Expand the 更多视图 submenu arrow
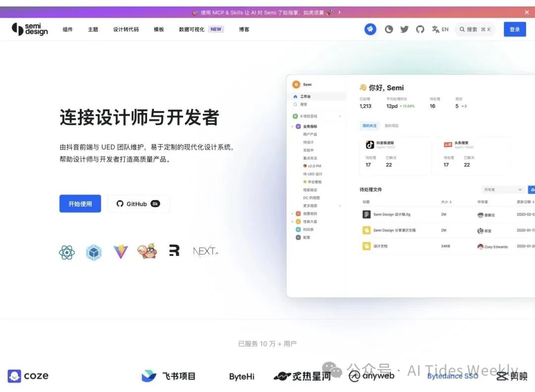 [340, 205]
